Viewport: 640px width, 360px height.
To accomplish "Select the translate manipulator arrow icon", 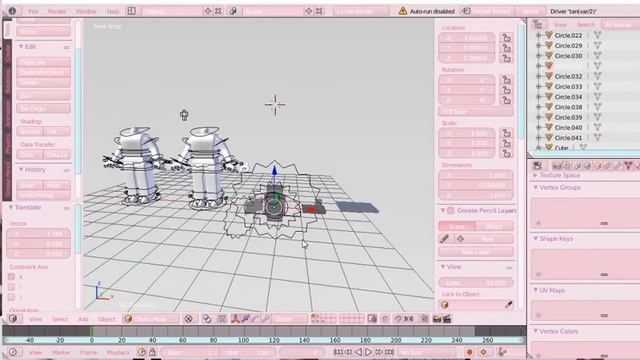I will pos(245,319).
